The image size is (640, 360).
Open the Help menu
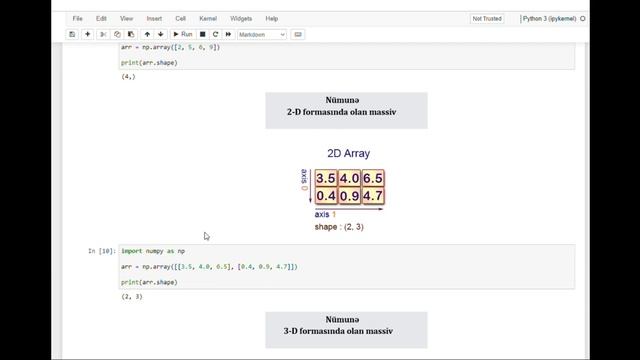pos(271,19)
